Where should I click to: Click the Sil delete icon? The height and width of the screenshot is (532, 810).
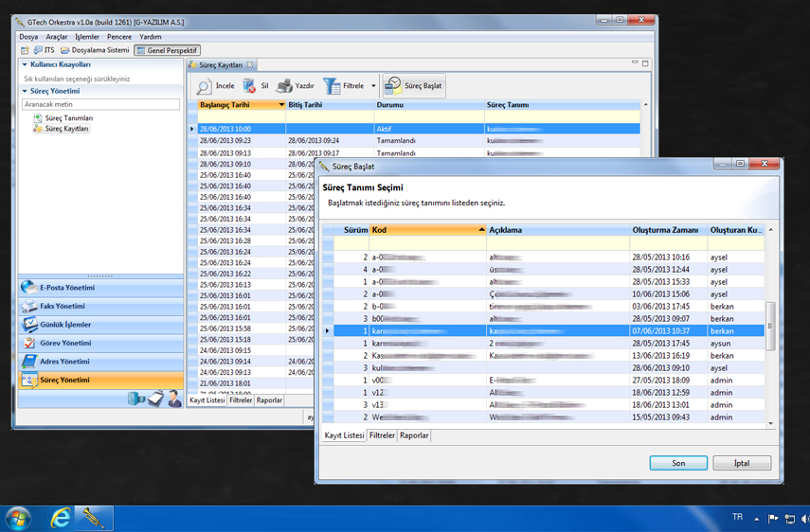[x=250, y=86]
